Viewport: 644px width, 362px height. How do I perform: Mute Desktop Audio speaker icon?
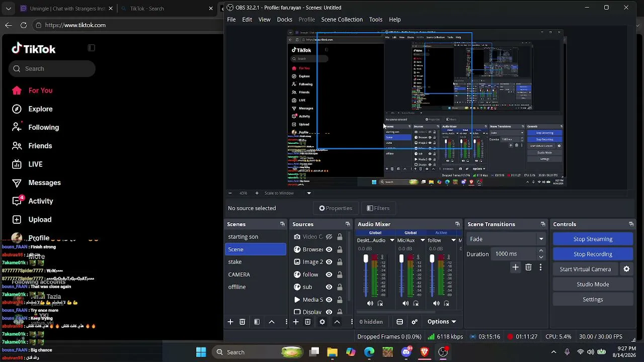(x=370, y=303)
